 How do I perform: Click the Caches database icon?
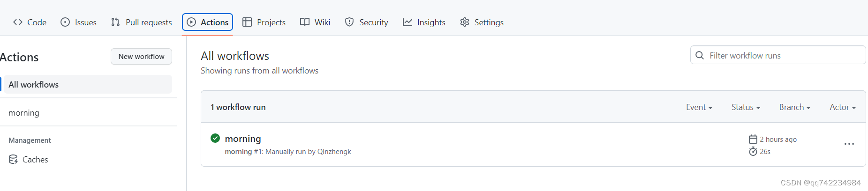pyautogui.click(x=13, y=160)
